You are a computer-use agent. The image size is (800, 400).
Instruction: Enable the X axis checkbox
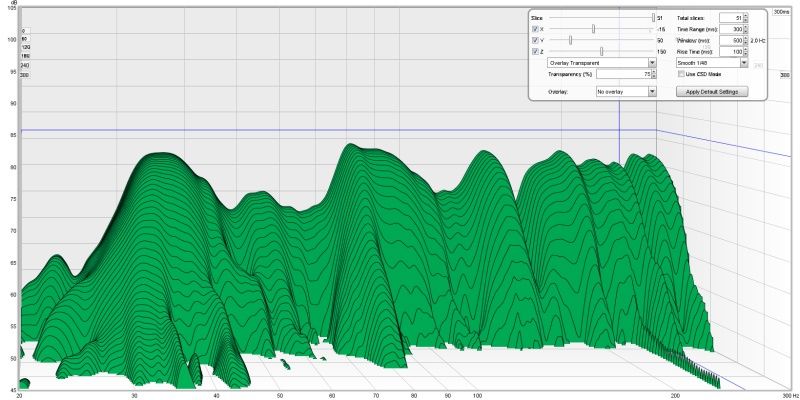tap(535, 29)
